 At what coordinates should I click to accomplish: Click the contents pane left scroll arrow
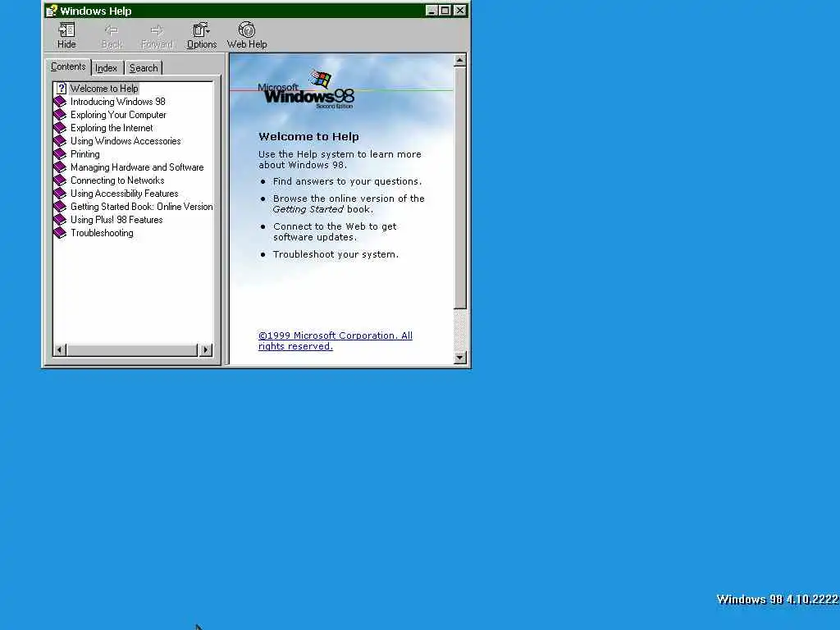click(x=59, y=349)
